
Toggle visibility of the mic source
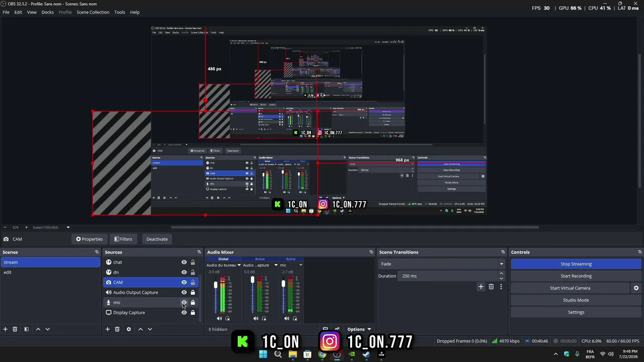(x=184, y=302)
